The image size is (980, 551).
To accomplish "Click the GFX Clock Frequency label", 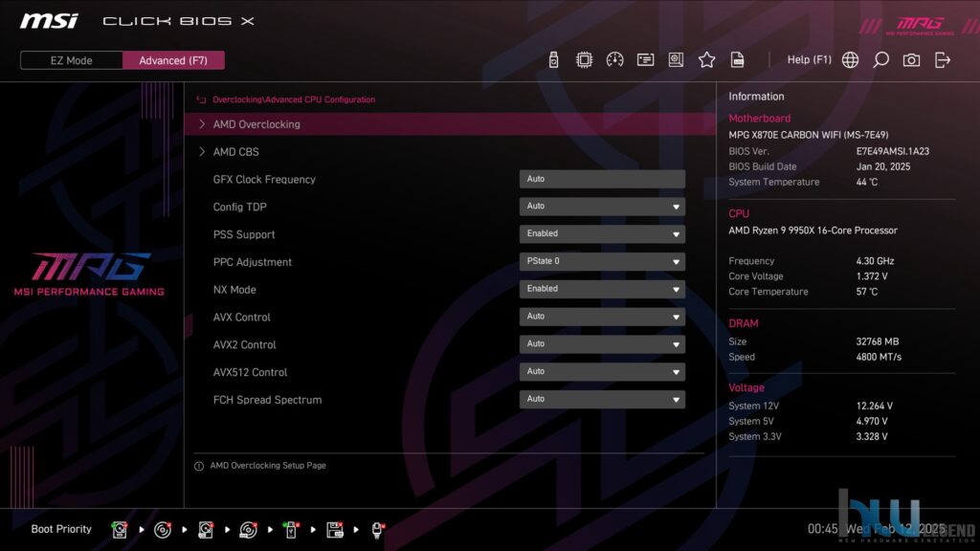I will [x=264, y=179].
